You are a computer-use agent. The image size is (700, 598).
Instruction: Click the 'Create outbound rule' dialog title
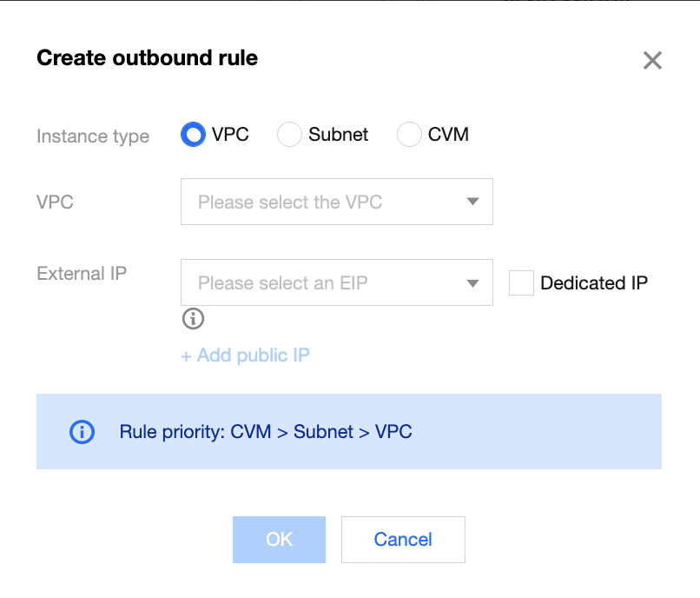(147, 58)
